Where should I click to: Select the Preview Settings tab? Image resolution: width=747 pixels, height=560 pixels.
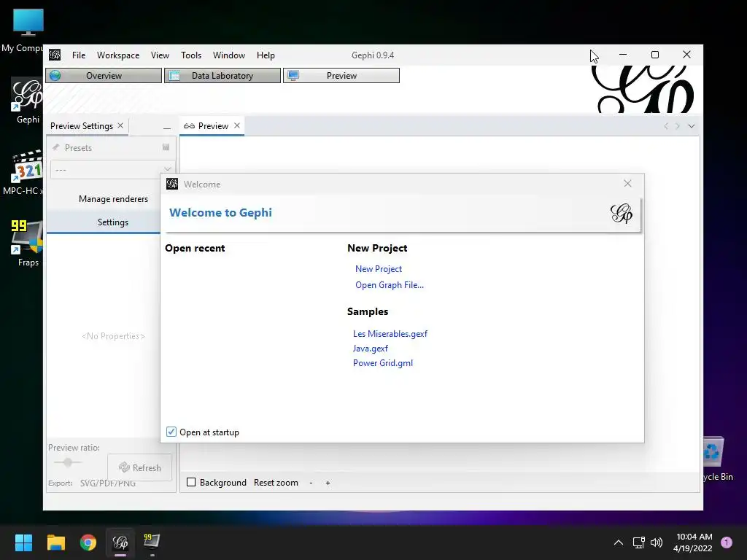click(x=82, y=126)
